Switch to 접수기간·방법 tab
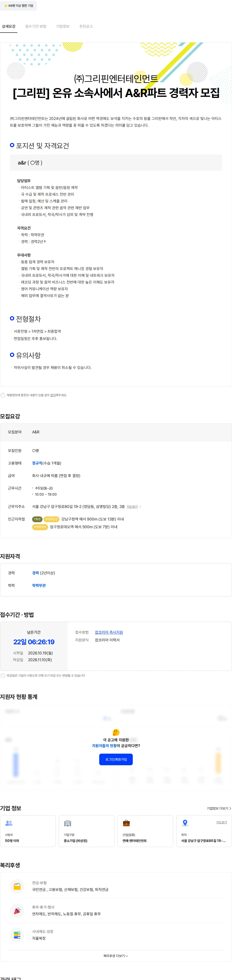232x980 pixels. coord(36,26)
